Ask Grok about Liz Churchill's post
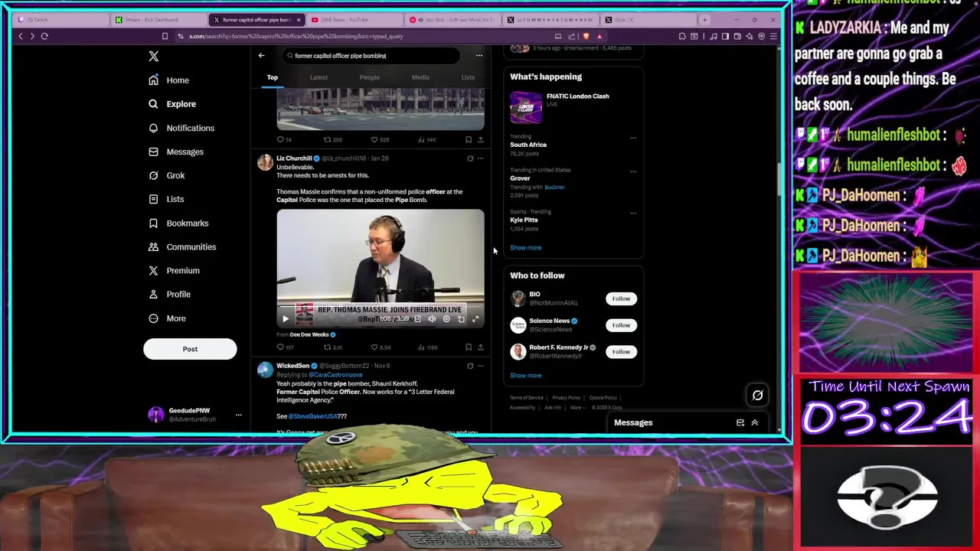 470,158
